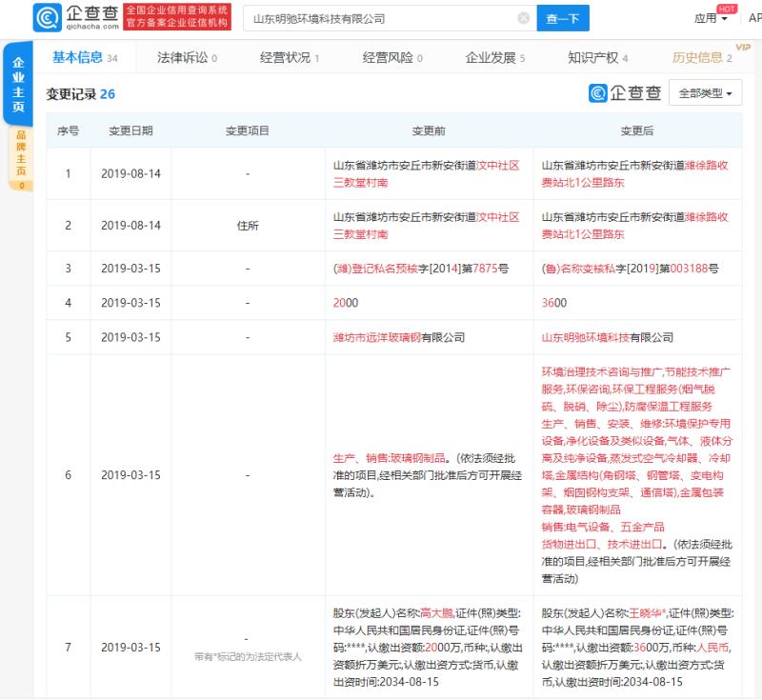Open the 应用 dropdown menu
Screen dimensions: 762x700
[710, 18]
